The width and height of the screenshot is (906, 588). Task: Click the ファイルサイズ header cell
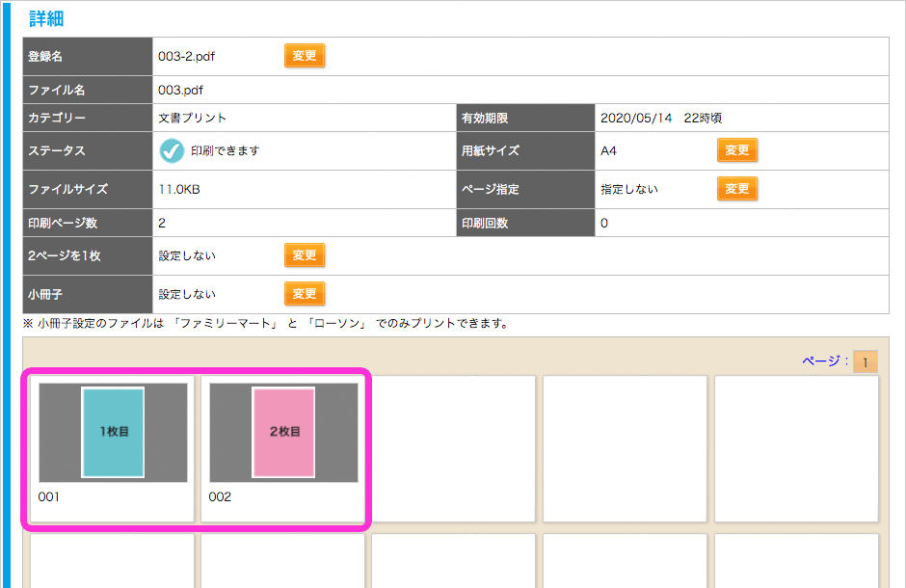[88, 190]
